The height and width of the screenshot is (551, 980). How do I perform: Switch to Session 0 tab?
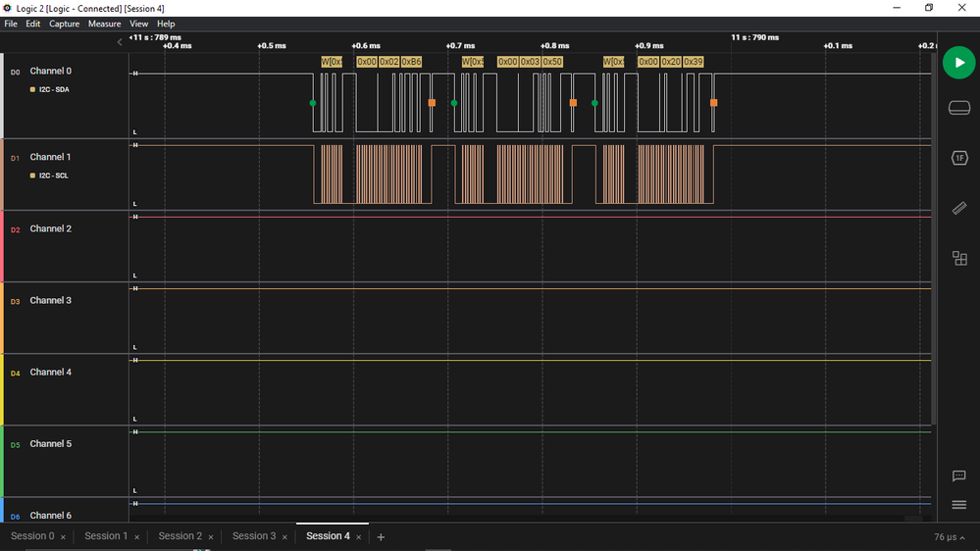[x=32, y=536]
